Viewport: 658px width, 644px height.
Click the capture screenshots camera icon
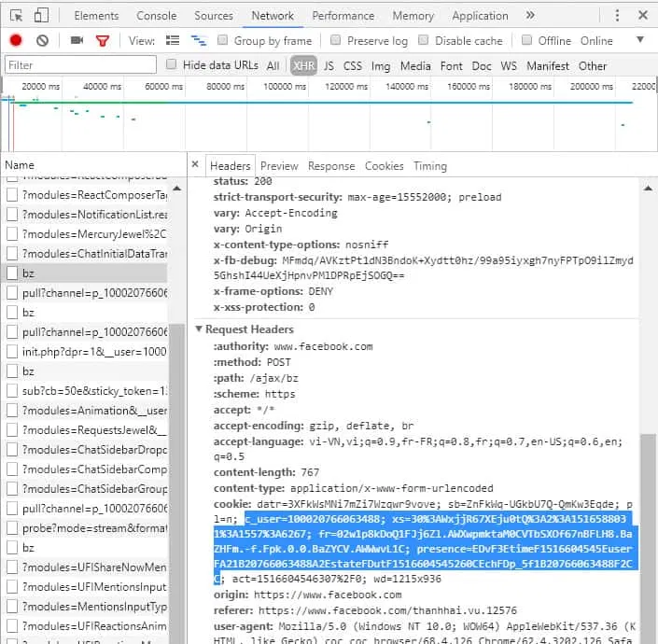pos(77,40)
